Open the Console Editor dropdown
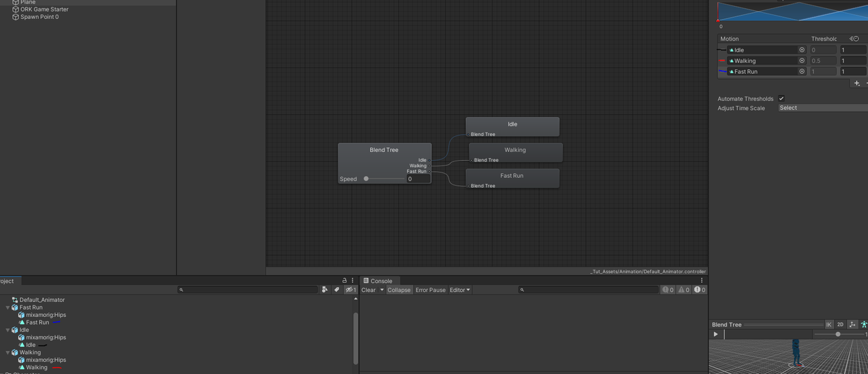Viewport: 868px width, 374px height. [x=460, y=290]
